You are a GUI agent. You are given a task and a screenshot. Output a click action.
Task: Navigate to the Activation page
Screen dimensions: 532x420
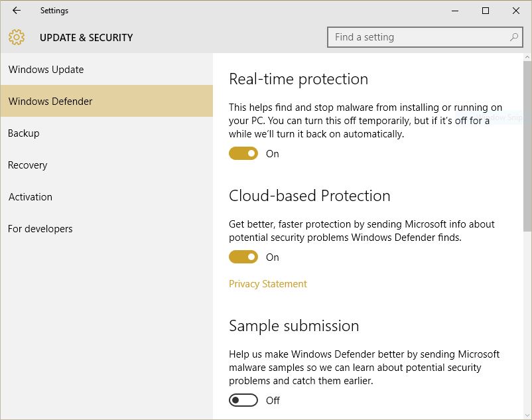pos(30,196)
